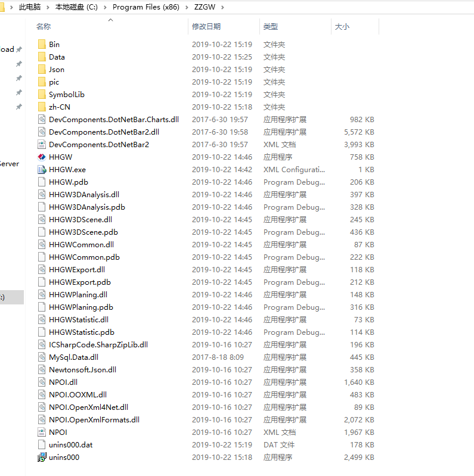
Task: Click the HHGWCommon.dll file icon
Action: 42,244
